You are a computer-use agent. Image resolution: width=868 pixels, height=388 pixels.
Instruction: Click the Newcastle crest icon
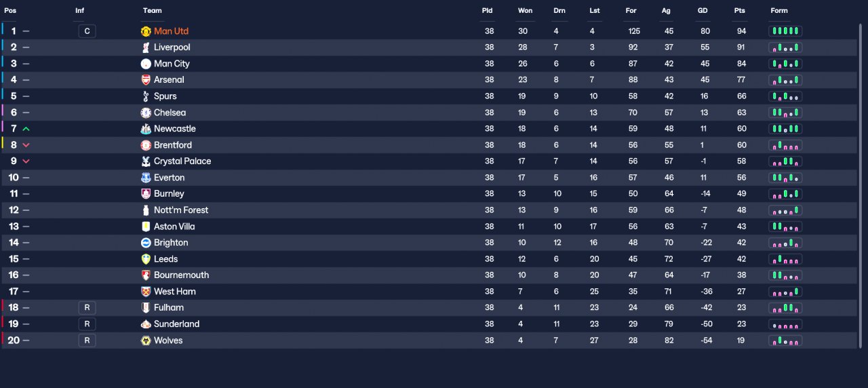click(x=146, y=129)
